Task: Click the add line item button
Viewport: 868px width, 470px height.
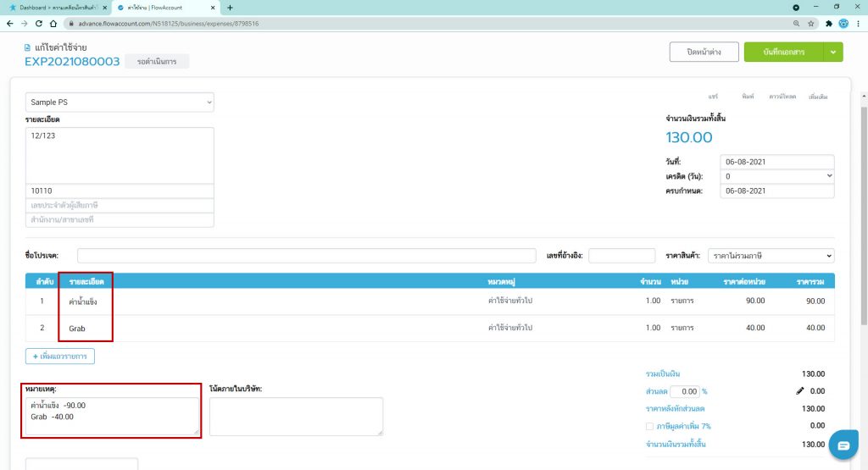Action: pos(60,357)
